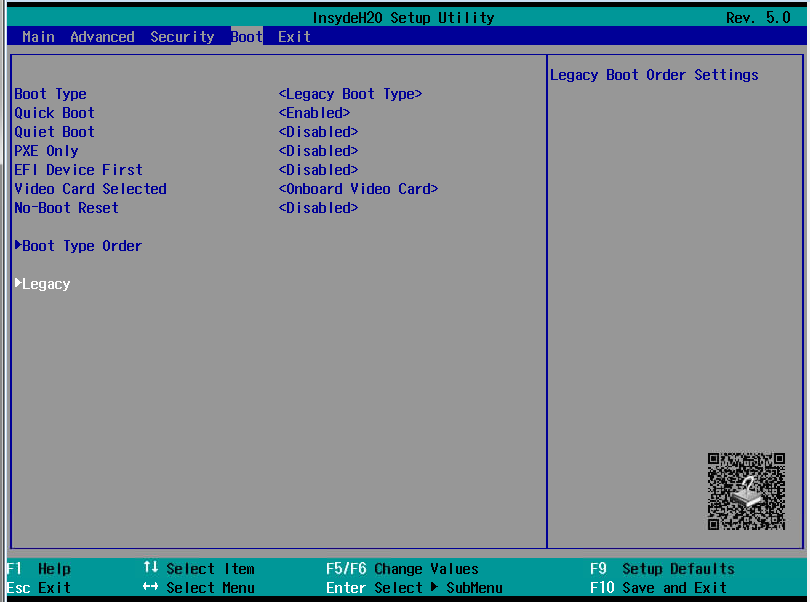
Task: Click Legacy Boot Order Settings help text
Action: coord(654,75)
